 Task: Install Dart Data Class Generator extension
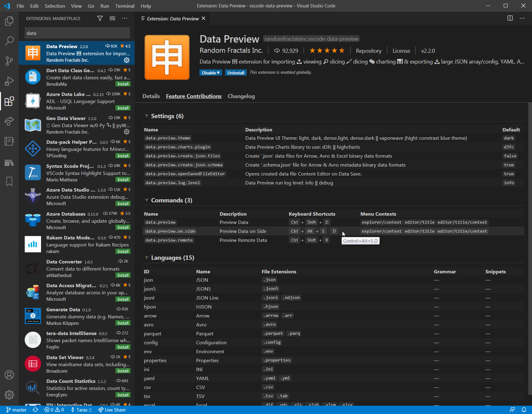123,84
